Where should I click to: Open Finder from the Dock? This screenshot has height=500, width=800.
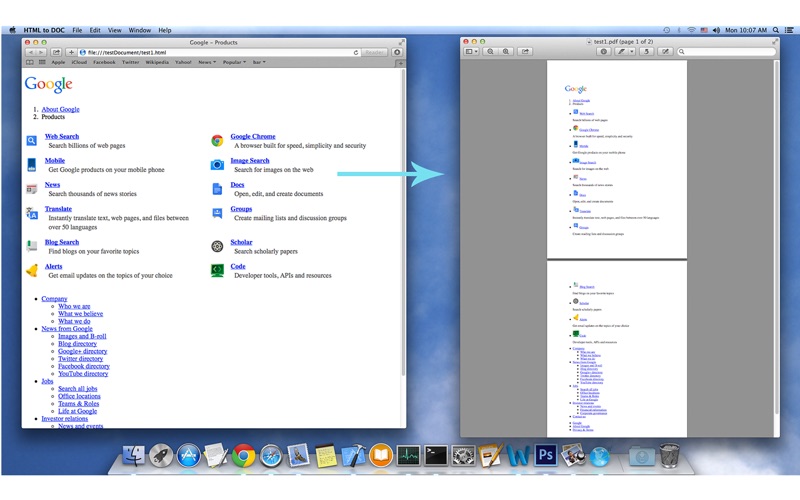coord(133,455)
